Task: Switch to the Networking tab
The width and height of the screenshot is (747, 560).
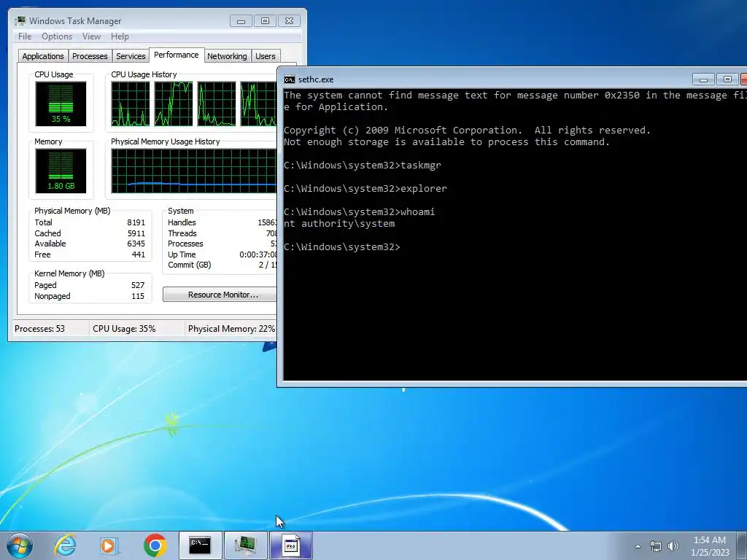Action: click(x=227, y=56)
